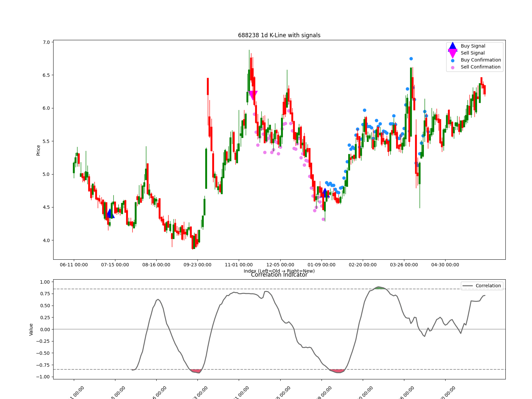Click the '5.0' price tick label

pos(46,174)
